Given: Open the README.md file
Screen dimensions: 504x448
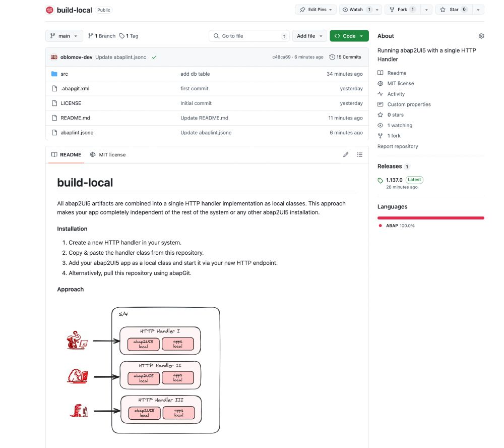Looking at the screenshot, I should pos(75,118).
